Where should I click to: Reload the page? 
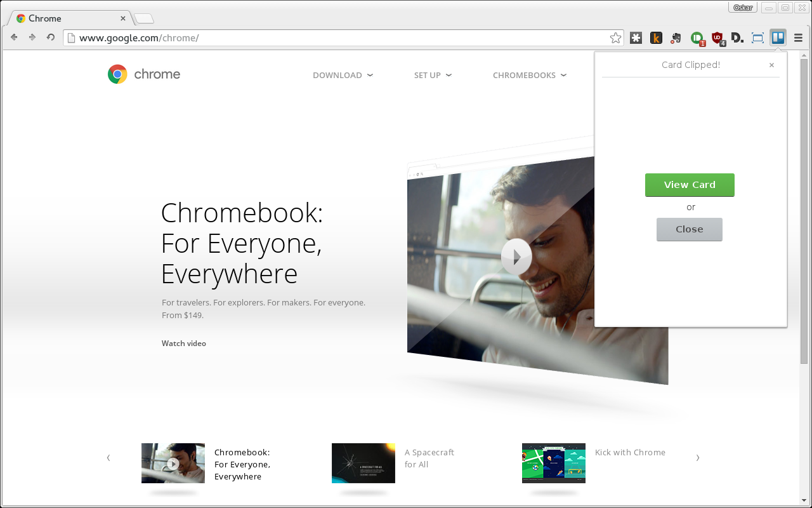(x=51, y=37)
